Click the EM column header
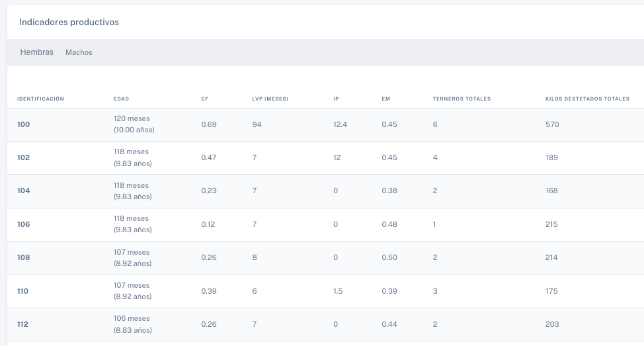 click(x=385, y=99)
